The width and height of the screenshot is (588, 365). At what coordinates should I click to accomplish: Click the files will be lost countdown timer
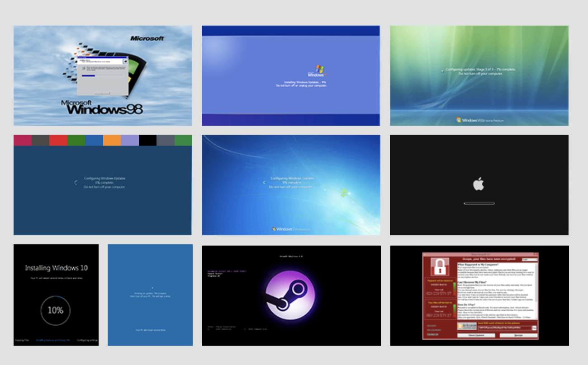[x=439, y=315]
